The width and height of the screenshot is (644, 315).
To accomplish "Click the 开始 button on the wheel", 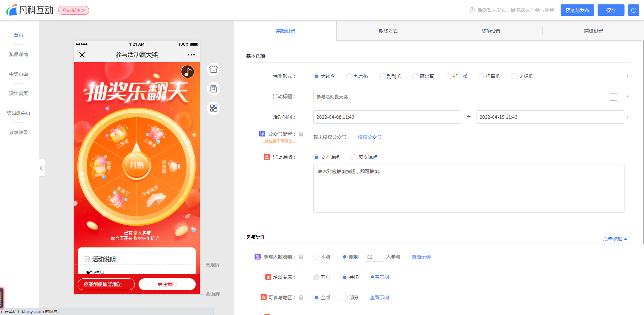I will [x=137, y=165].
